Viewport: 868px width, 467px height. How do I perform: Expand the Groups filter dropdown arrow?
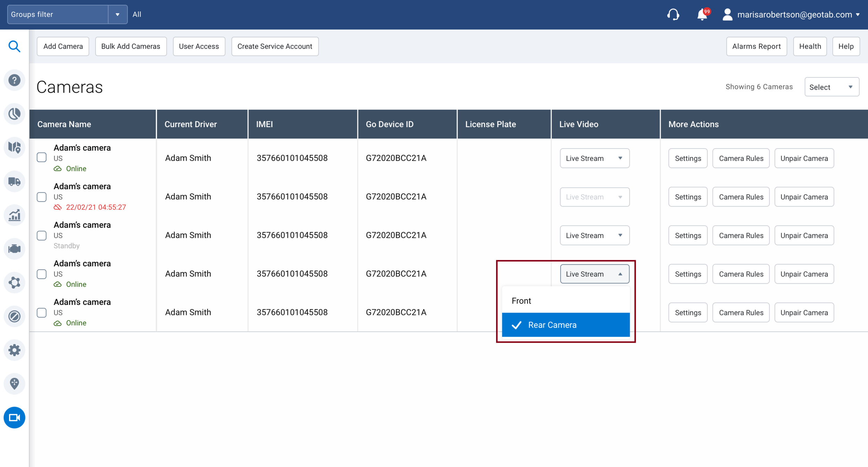coord(118,15)
